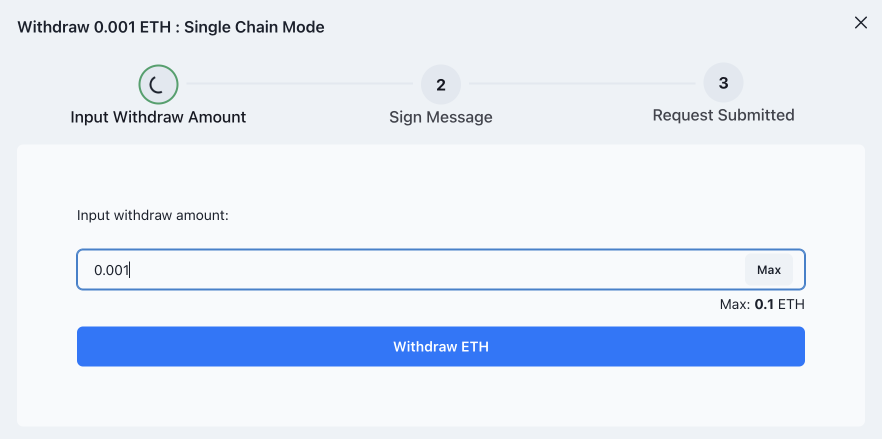Click the step 3 number circle
This screenshot has width=882, height=439.
pos(723,84)
